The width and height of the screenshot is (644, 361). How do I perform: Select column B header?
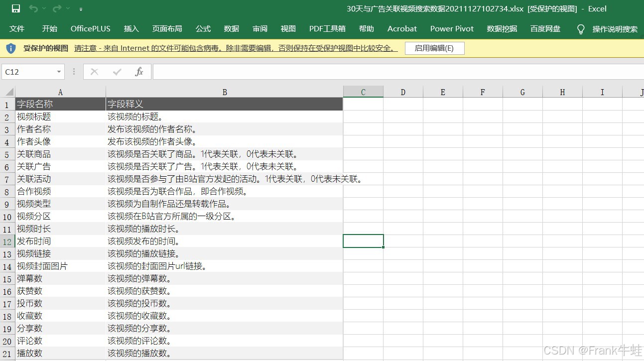pyautogui.click(x=225, y=92)
